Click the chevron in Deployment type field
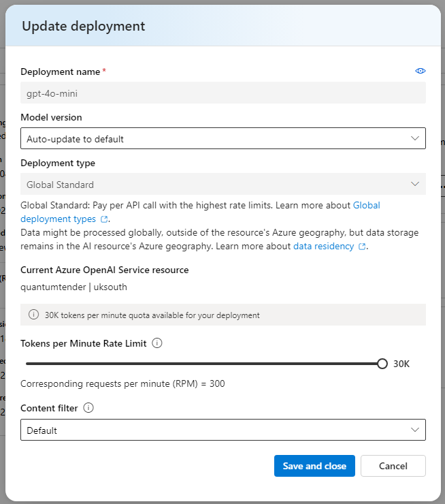The height and width of the screenshot is (504, 445). coord(416,184)
